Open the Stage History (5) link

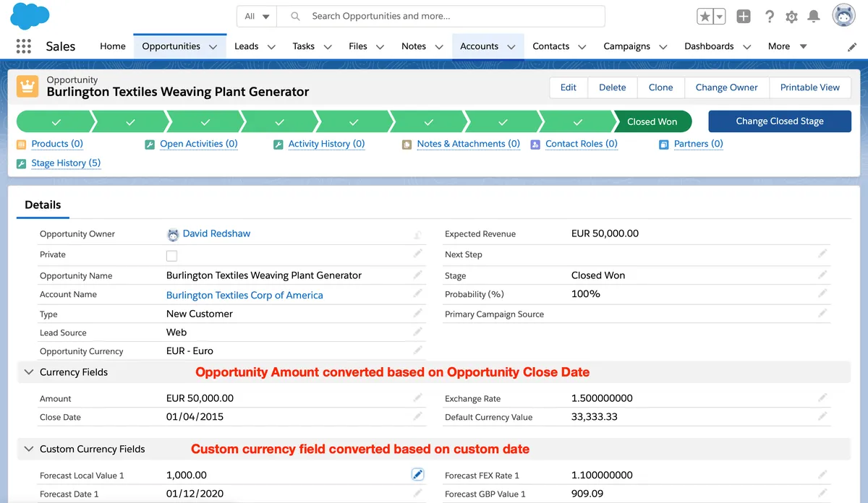click(66, 163)
